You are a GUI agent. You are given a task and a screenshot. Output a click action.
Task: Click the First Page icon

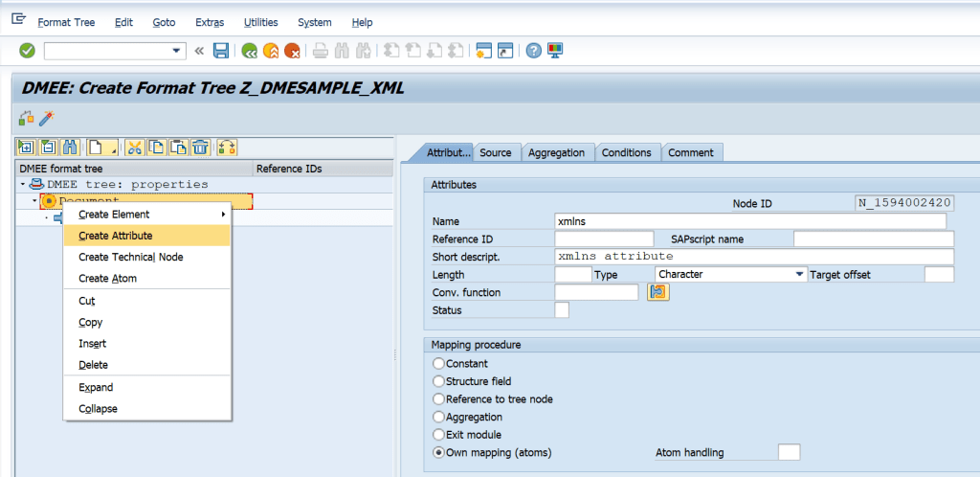pyautogui.click(x=391, y=51)
